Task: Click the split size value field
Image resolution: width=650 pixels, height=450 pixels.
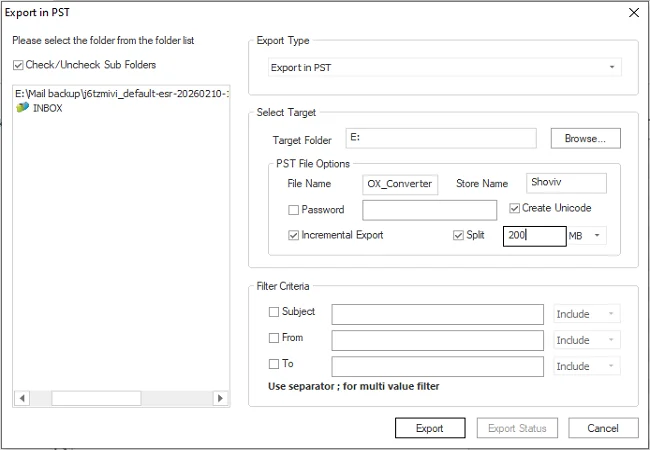Action: (534, 236)
